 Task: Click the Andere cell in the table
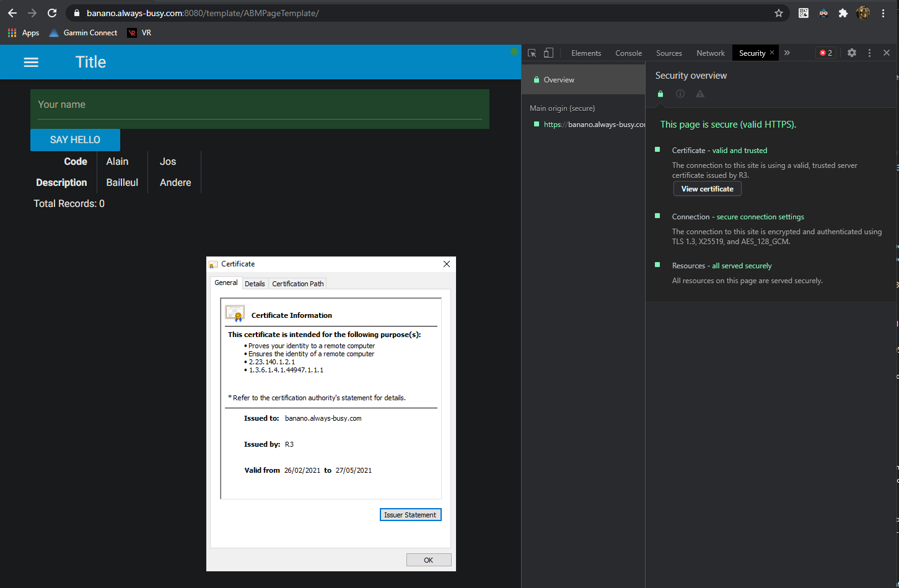tap(175, 183)
